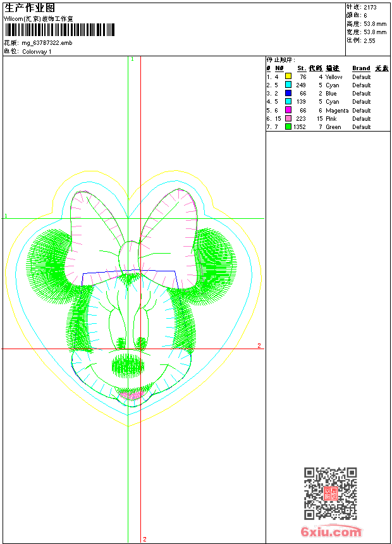The width and height of the screenshot is (392, 544).
Task: Click the N# column header
Action: pos(279,68)
